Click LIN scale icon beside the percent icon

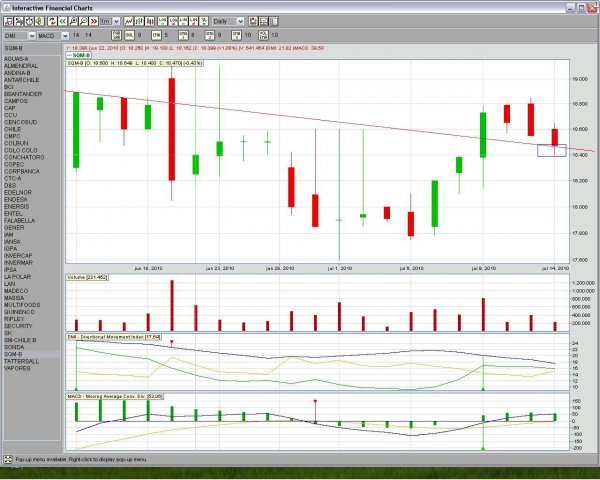(194, 21)
